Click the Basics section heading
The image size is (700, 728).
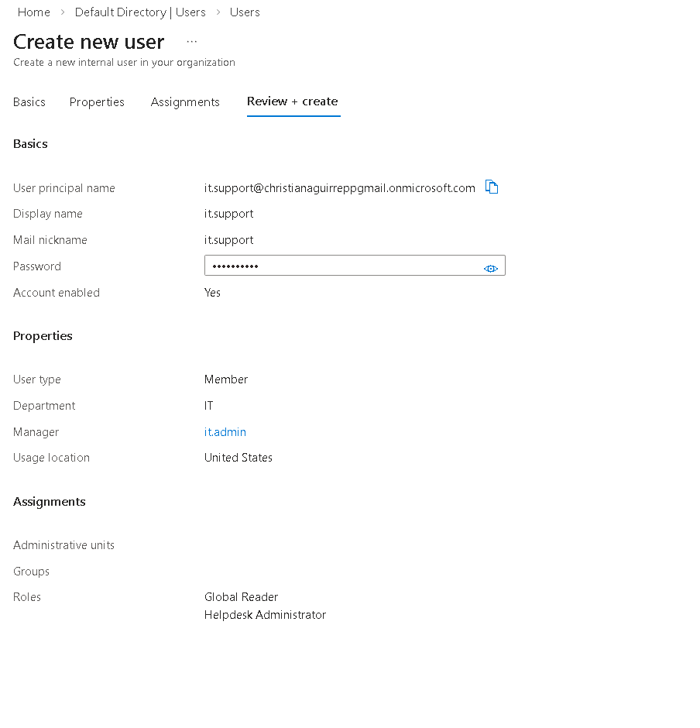pos(30,143)
